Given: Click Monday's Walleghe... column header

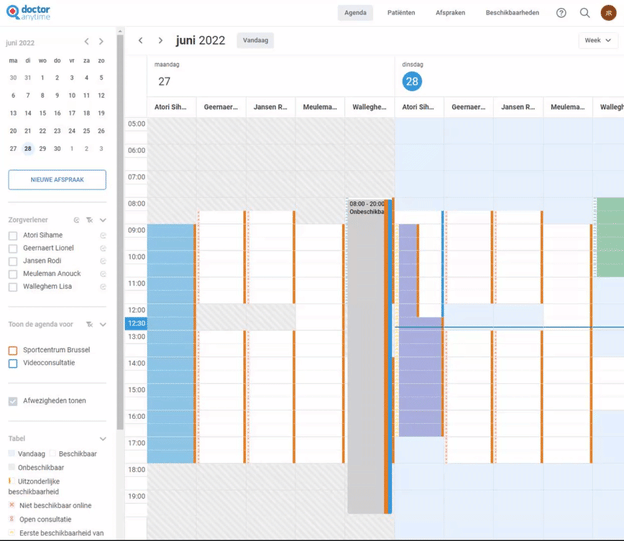Looking at the screenshot, I should coord(369,107).
